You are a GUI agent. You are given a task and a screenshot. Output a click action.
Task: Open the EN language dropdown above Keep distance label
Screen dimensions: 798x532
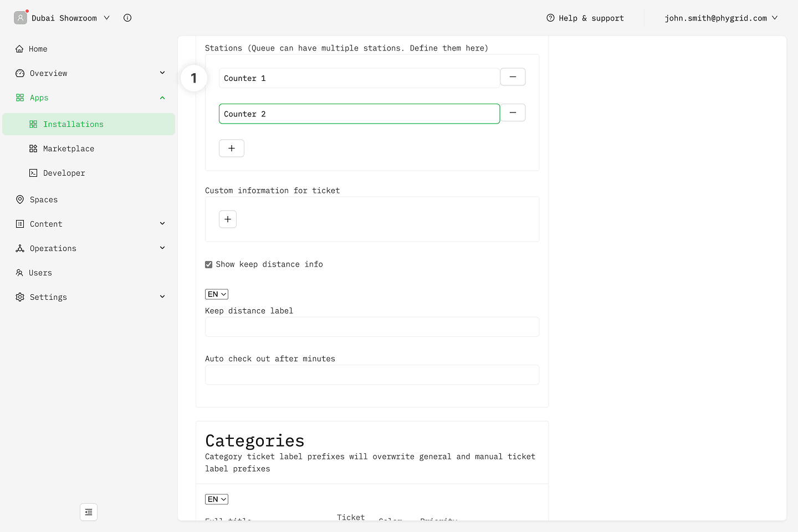pyautogui.click(x=217, y=294)
